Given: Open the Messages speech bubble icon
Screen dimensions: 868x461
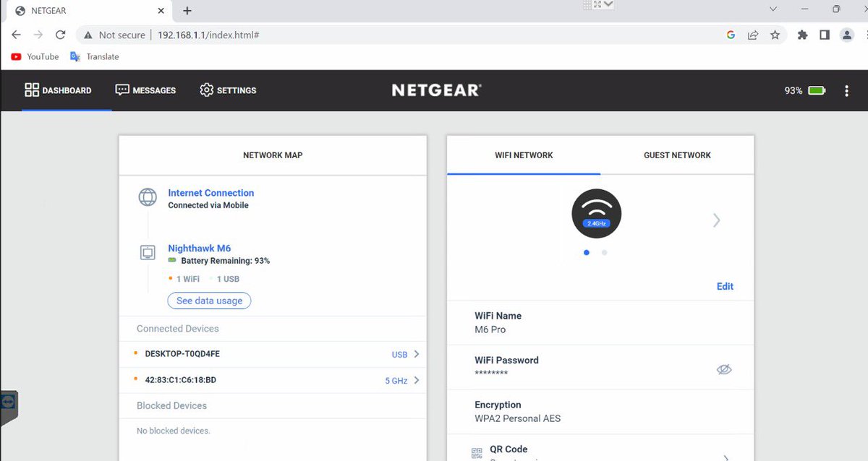Looking at the screenshot, I should tap(122, 90).
